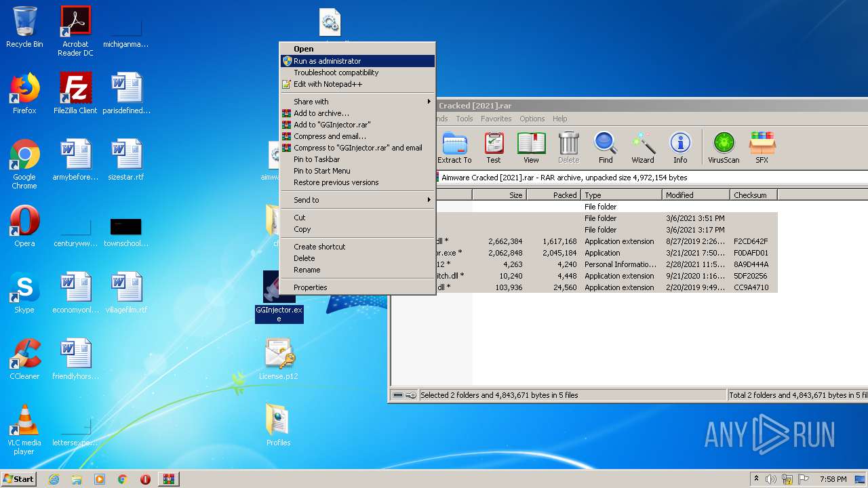Select the economyonl document icon
The image size is (868, 488).
point(75,293)
